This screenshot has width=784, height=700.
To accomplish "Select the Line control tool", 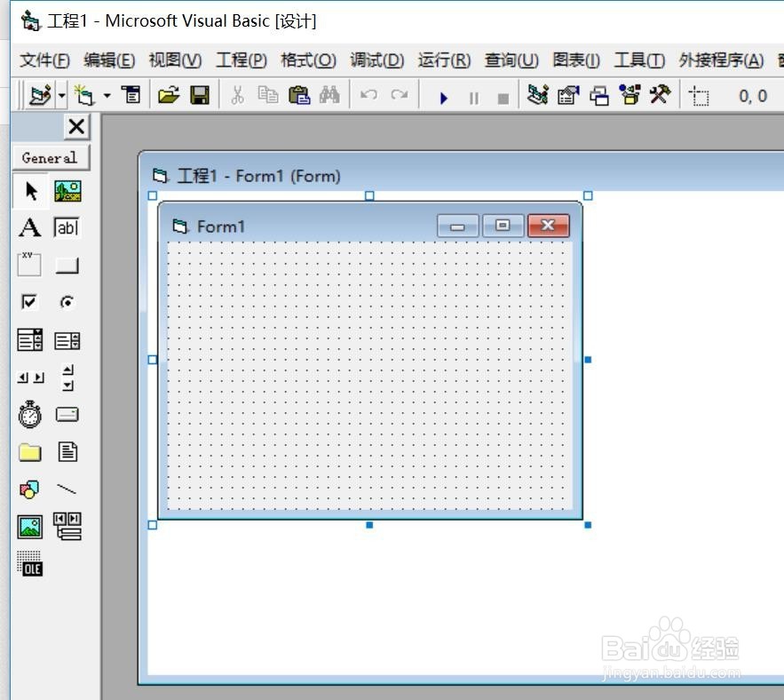I will point(67,489).
